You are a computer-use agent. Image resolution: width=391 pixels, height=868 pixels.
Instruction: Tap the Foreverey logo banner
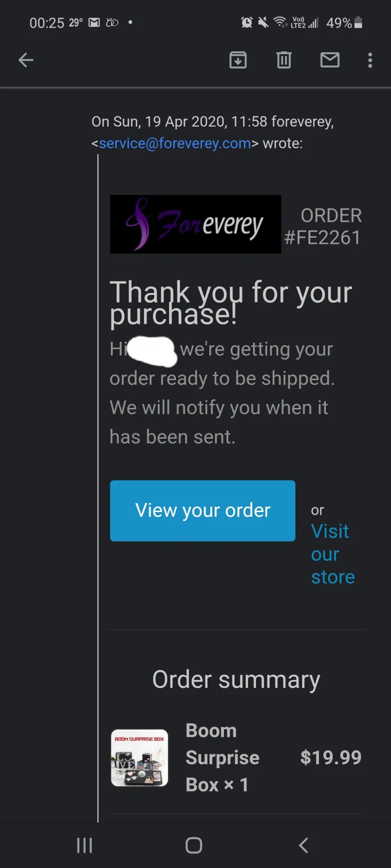(195, 224)
